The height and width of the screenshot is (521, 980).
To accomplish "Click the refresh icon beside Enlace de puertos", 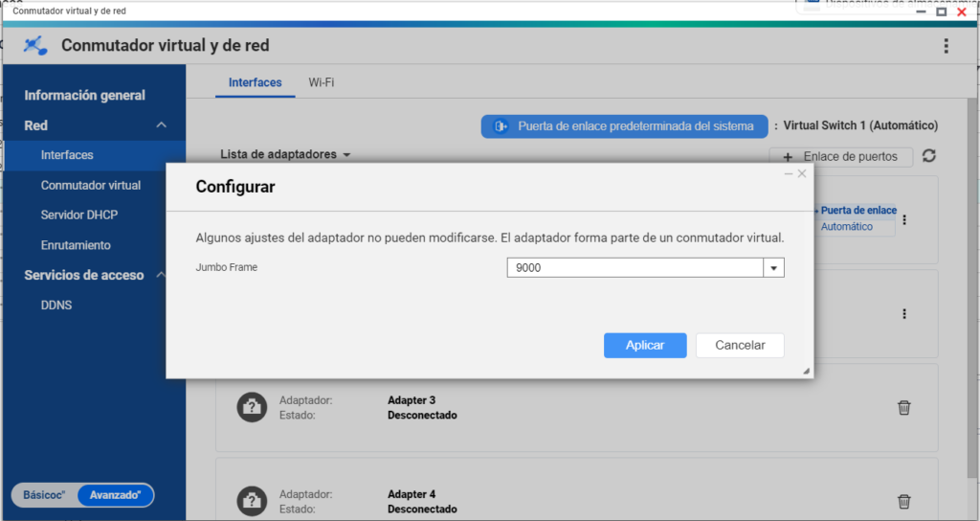I will coord(928,156).
